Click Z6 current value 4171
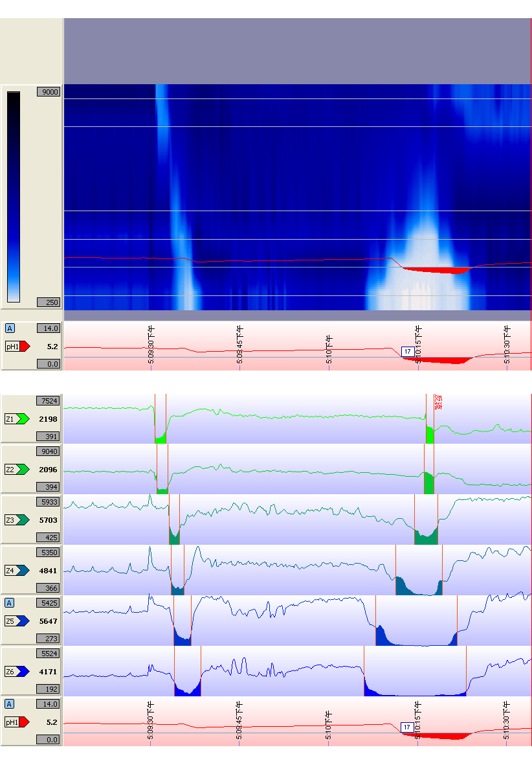This screenshot has height=765, width=532. [49, 672]
